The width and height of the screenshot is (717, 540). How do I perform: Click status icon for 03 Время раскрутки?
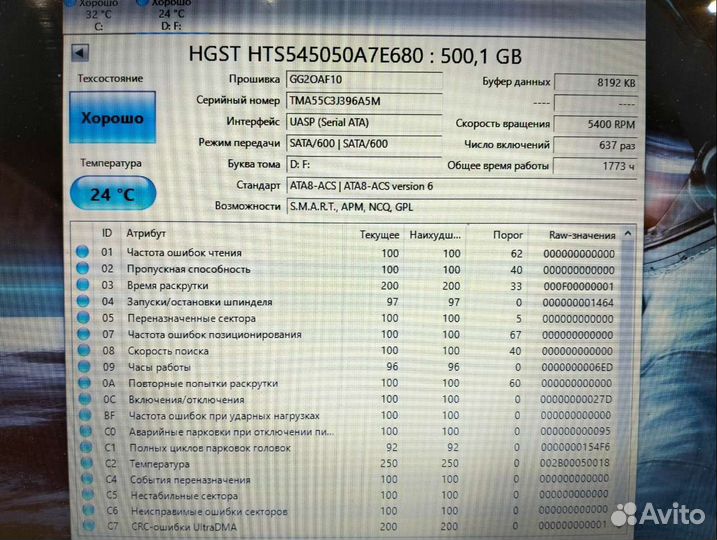click(x=83, y=284)
